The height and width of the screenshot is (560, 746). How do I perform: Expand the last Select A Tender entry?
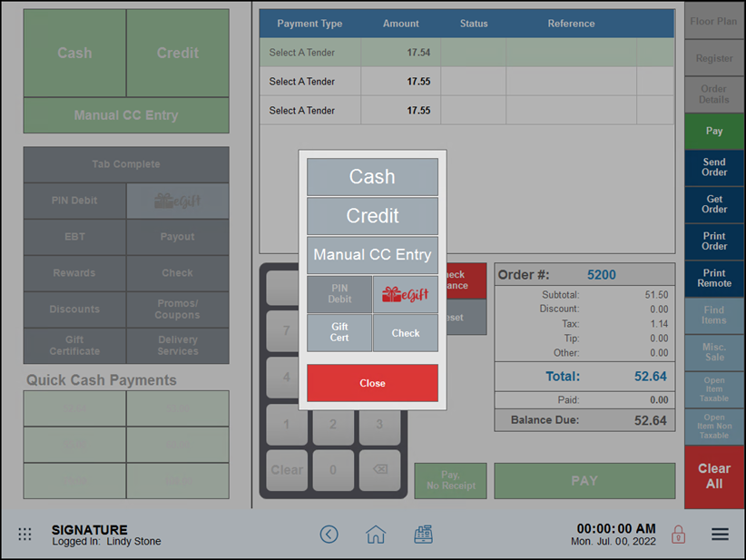pos(309,110)
